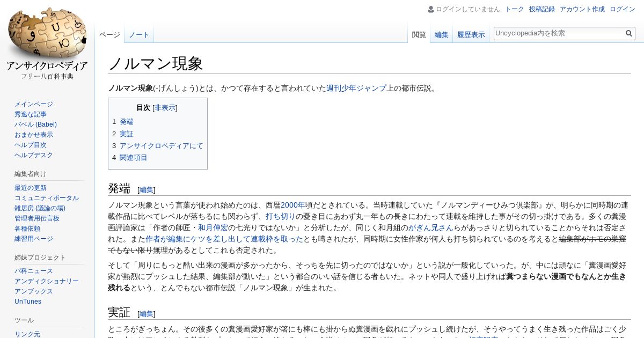
Task: Jump to 発端 in the contents
Action: click(x=127, y=122)
